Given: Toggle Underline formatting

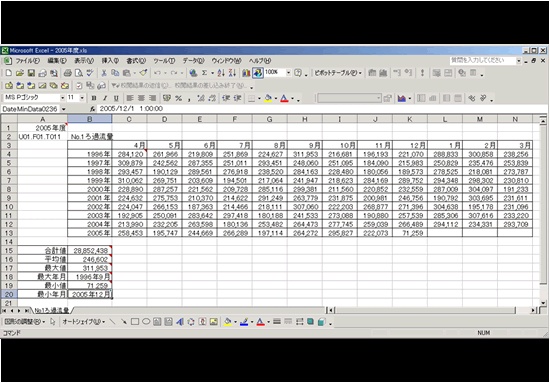Looking at the screenshot, I should point(116,98).
